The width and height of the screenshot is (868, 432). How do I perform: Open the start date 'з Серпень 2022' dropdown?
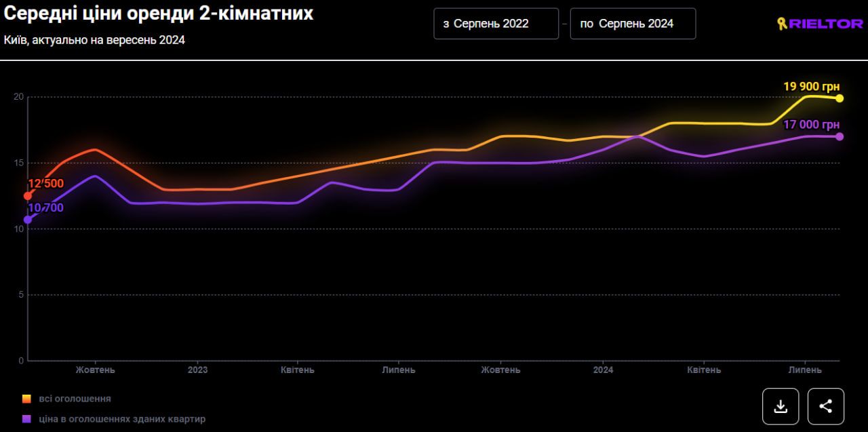(496, 24)
